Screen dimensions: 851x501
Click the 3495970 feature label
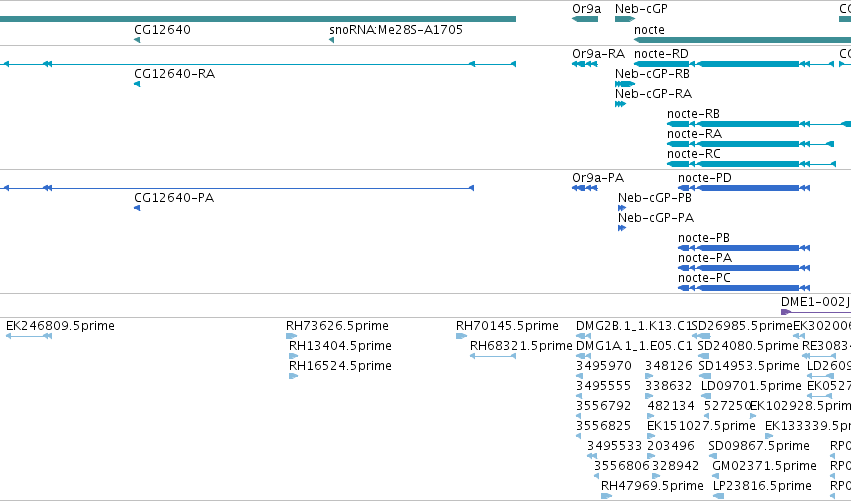(604, 366)
